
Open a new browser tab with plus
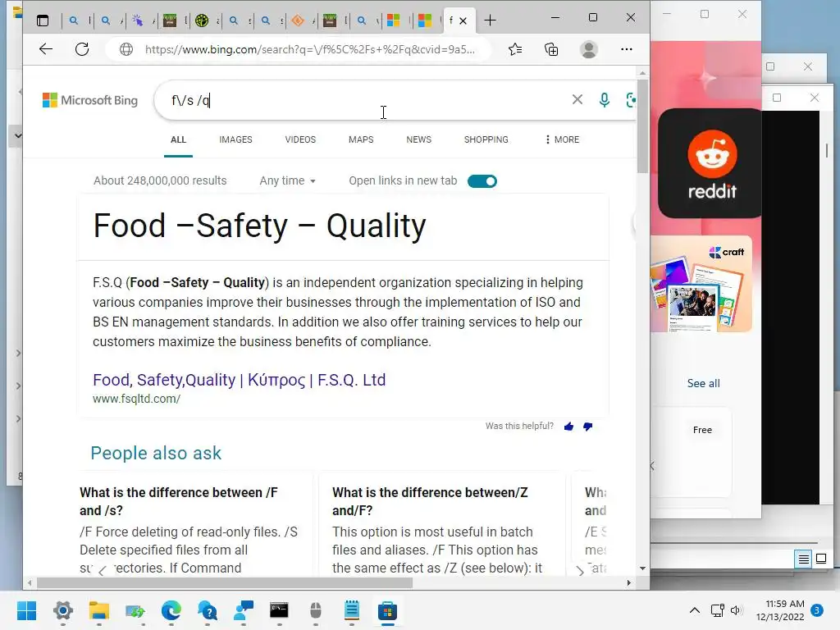coord(490,21)
